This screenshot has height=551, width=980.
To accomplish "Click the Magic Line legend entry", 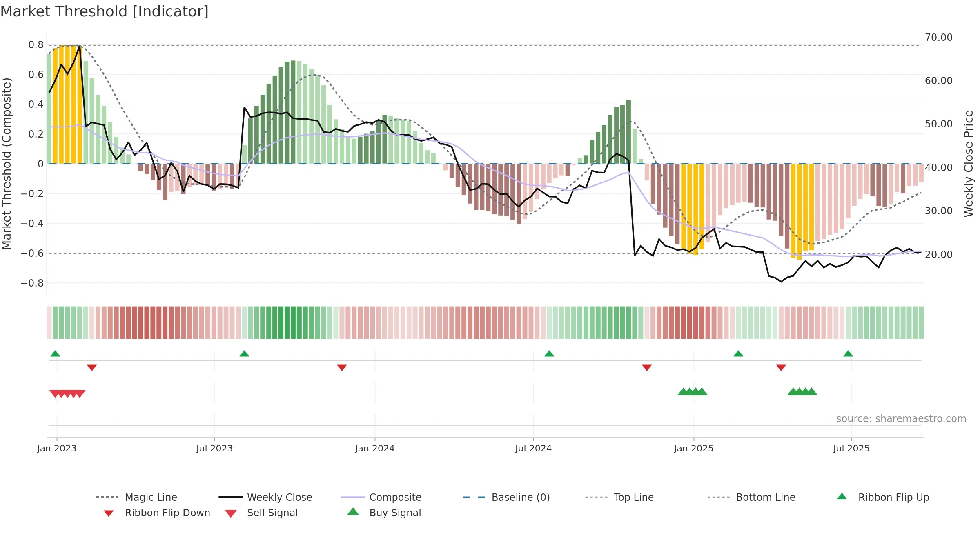I will pyautogui.click(x=137, y=497).
